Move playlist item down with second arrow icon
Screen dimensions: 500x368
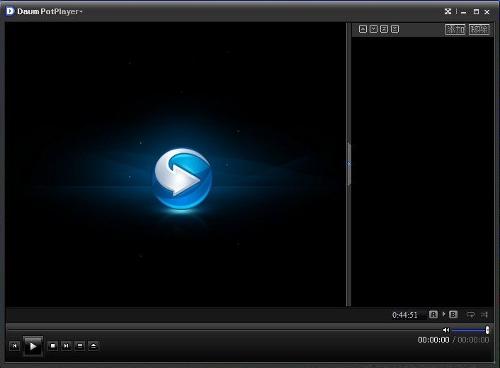coord(374,29)
